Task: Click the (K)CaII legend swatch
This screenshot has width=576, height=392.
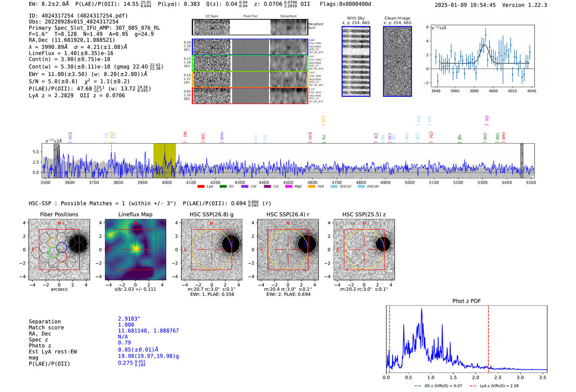Action: (x=334, y=186)
